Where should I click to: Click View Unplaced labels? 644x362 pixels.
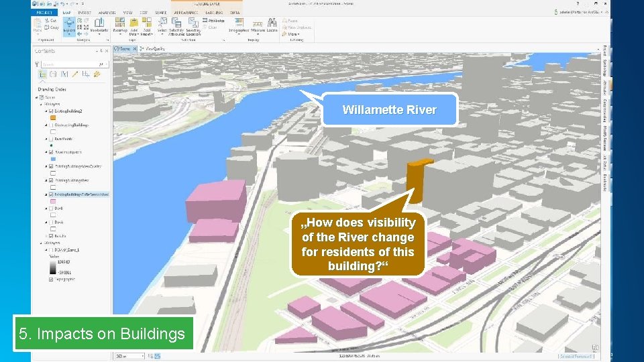297,27
